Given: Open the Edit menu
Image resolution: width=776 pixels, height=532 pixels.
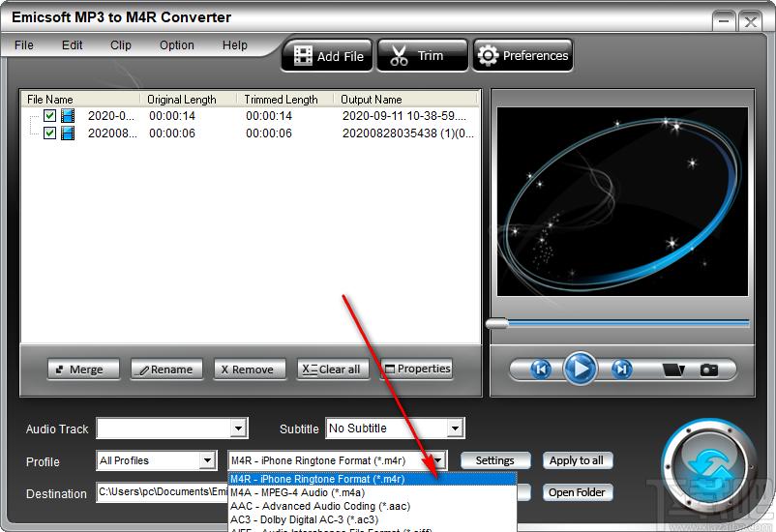Looking at the screenshot, I should click(72, 45).
